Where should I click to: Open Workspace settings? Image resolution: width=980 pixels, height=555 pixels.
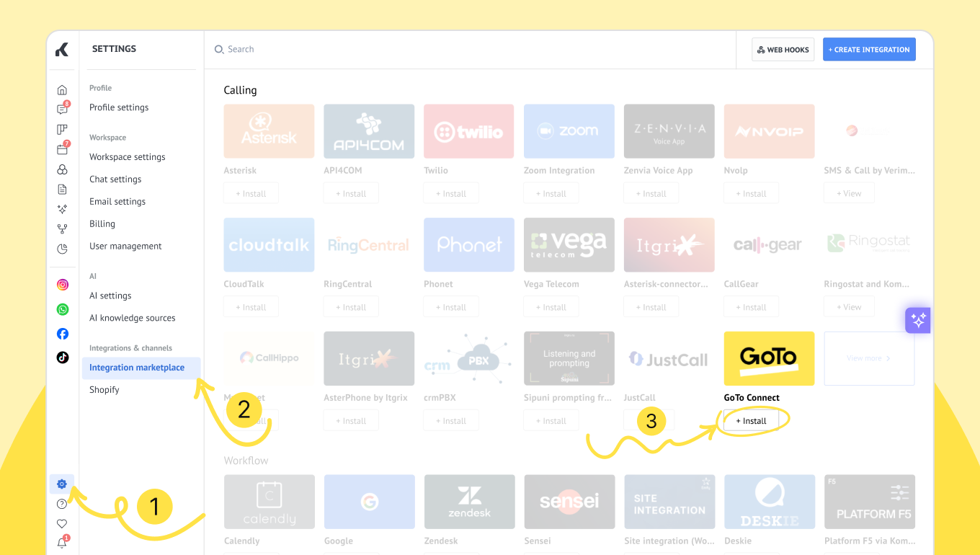coord(128,157)
